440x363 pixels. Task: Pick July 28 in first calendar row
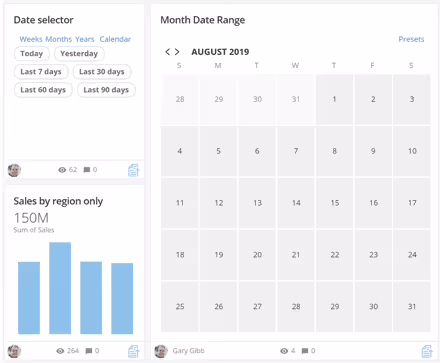click(180, 99)
